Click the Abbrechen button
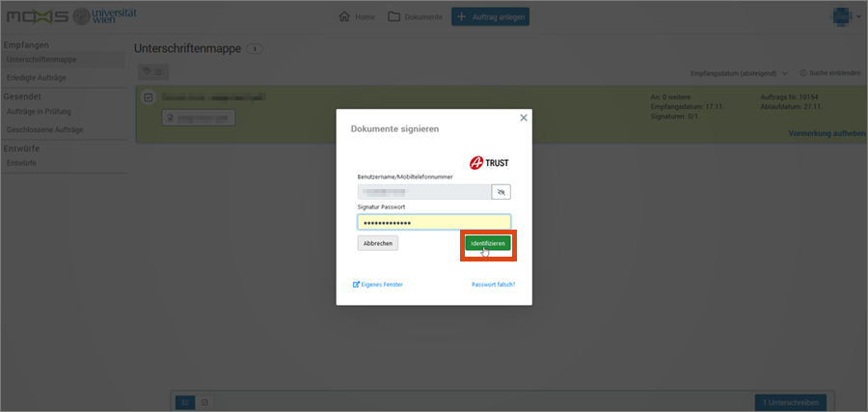Screen dimensions: 868x412 pos(377,243)
